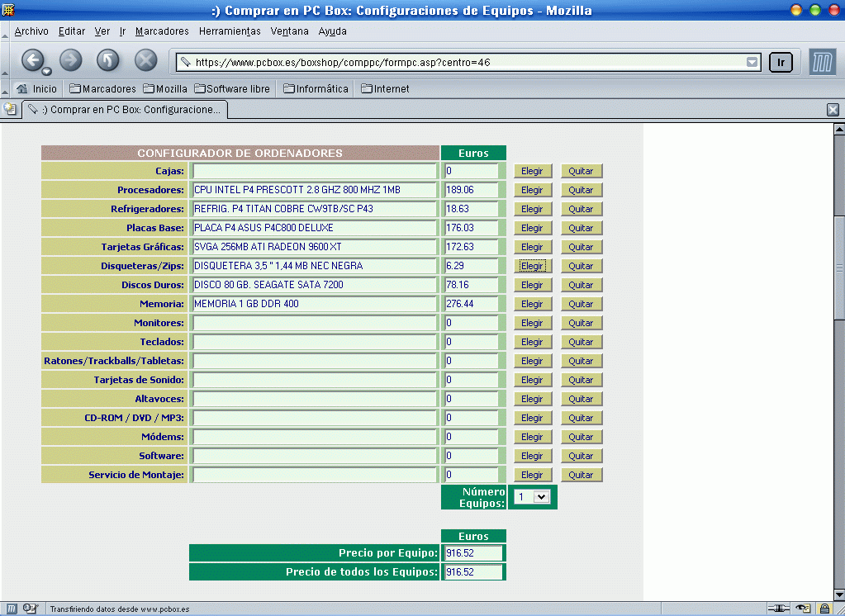
Task: Click the Tarjetas de Sonido label
Action: click(x=139, y=380)
